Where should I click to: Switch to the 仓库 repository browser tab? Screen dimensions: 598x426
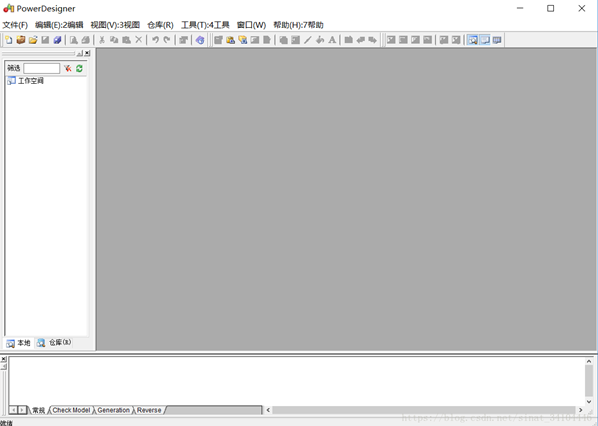[54, 342]
